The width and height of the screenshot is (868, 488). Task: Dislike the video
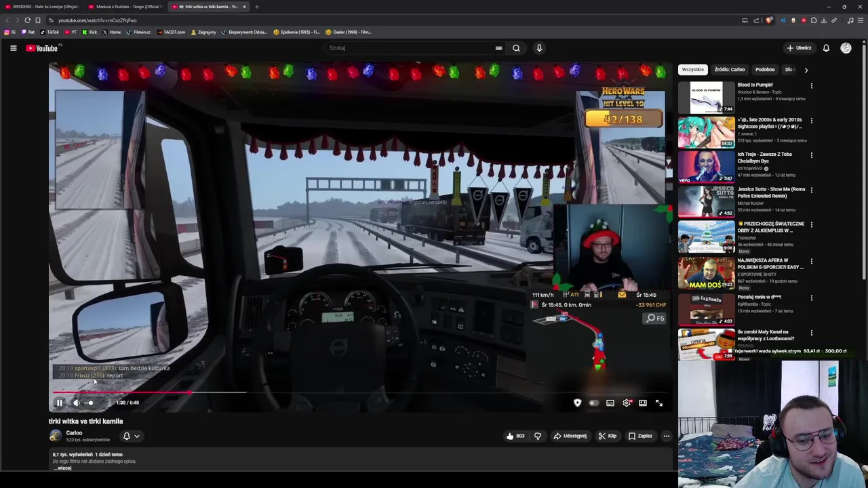[x=538, y=436]
